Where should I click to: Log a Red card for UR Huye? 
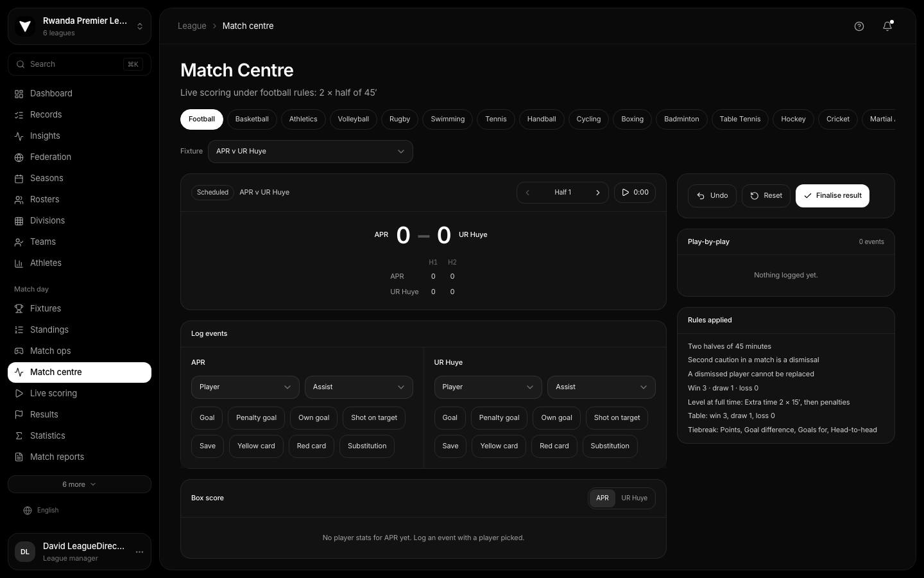coord(554,446)
